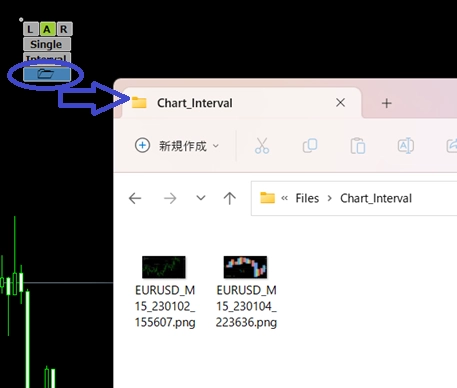Close the Chart_Interval tab
This screenshot has width=457, height=388.
click(x=340, y=103)
